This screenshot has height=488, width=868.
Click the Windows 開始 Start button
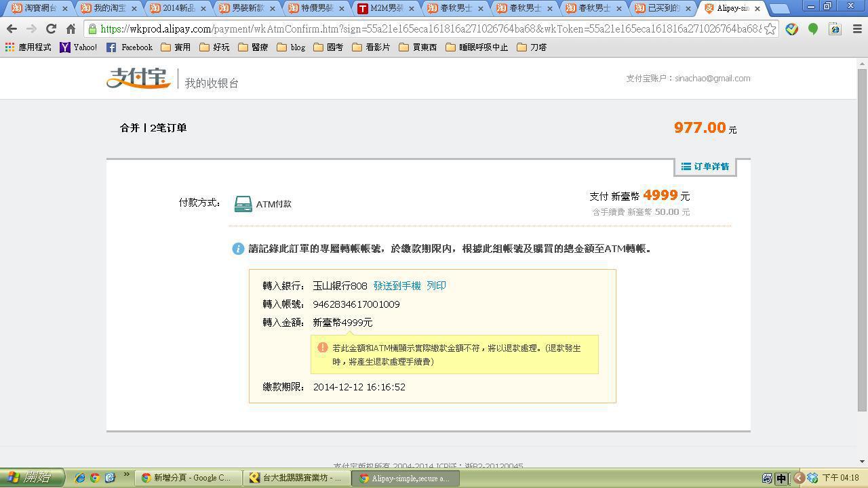[x=32, y=478]
